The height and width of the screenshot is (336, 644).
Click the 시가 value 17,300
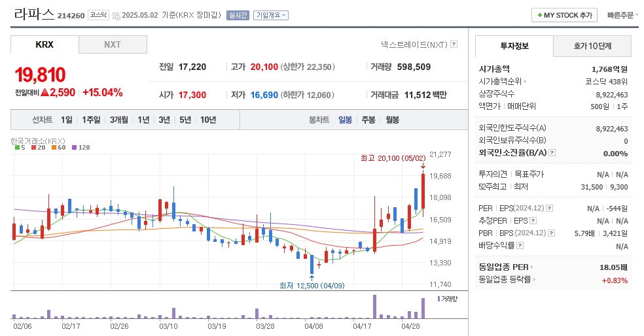point(192,95)
